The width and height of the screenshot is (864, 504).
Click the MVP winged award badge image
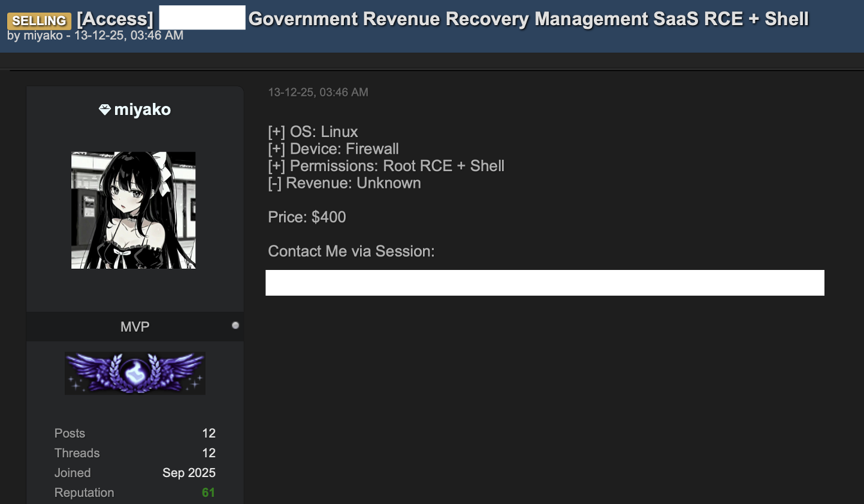tap(135, 372)
